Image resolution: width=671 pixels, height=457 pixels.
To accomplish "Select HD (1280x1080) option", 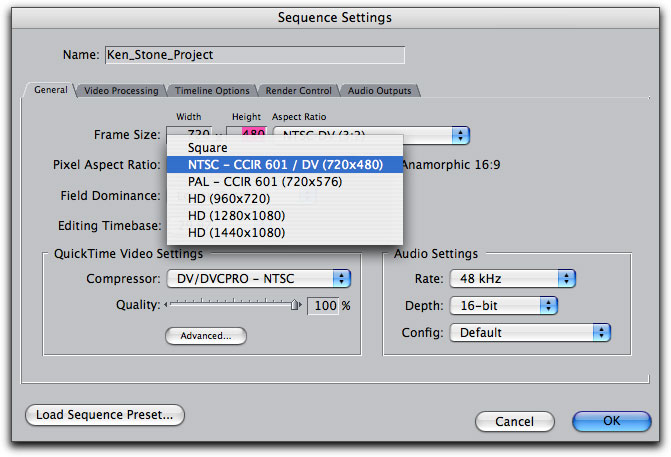I will pos(236,215).
